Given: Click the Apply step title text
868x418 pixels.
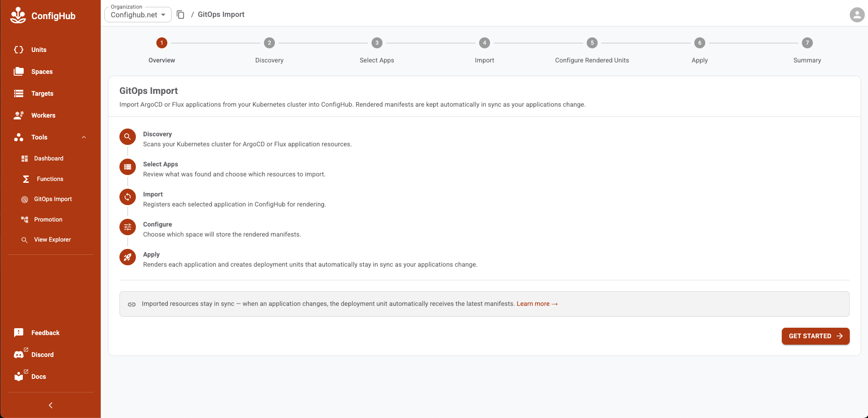Looking at the screenshot, I should (x=151, y=254).
